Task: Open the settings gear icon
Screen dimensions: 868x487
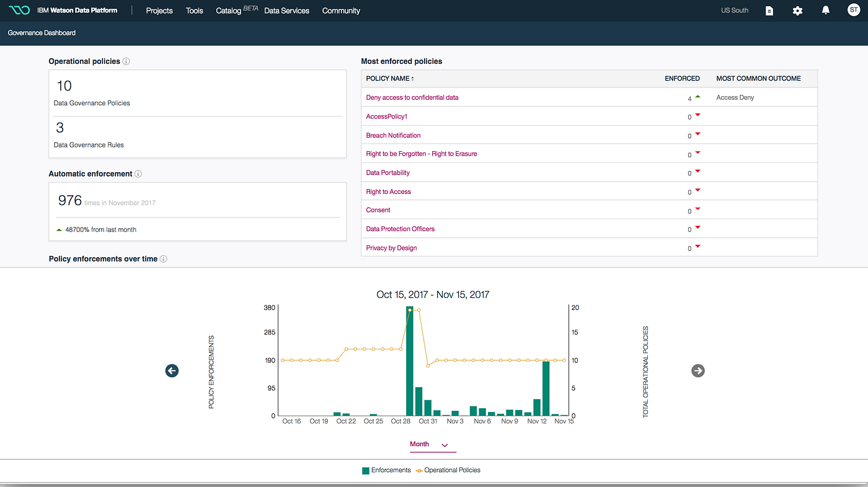Action: 797,11
